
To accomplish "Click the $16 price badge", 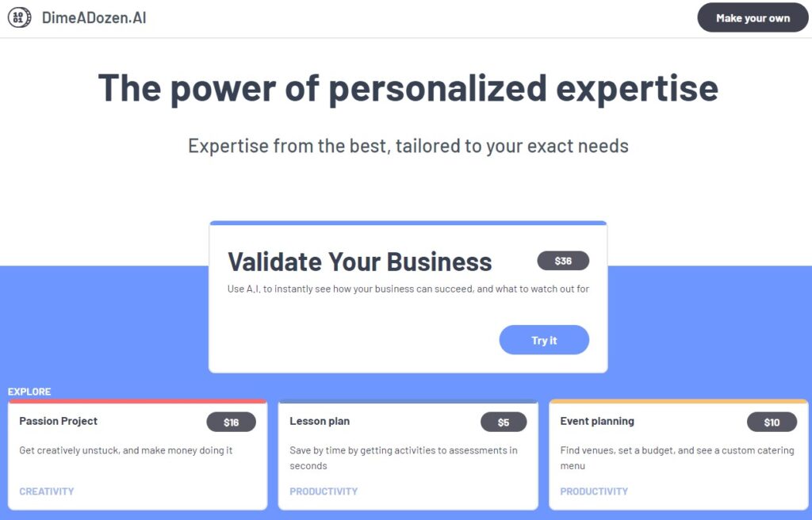I will [x=231, y=422].
